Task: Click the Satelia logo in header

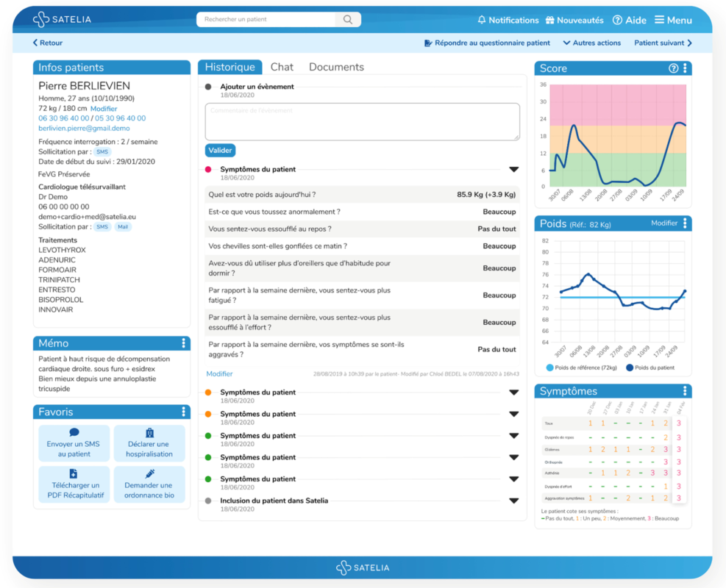Action: (62, 19)
